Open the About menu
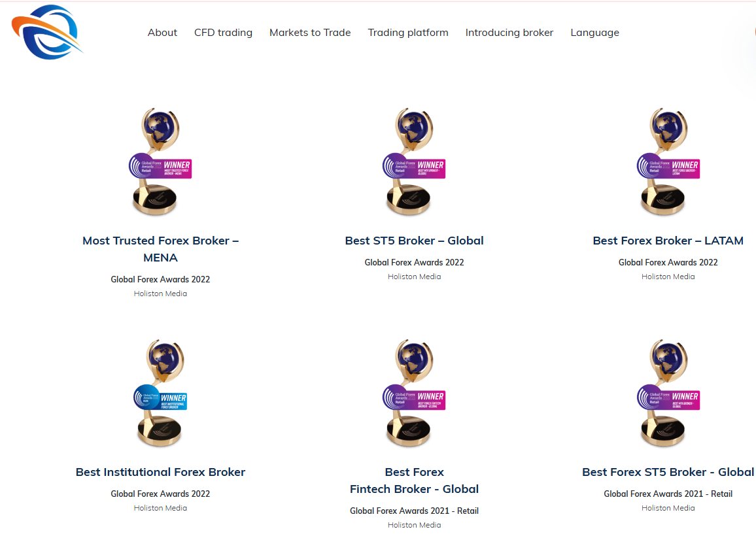The image size is (756, 540). (162, 33)
